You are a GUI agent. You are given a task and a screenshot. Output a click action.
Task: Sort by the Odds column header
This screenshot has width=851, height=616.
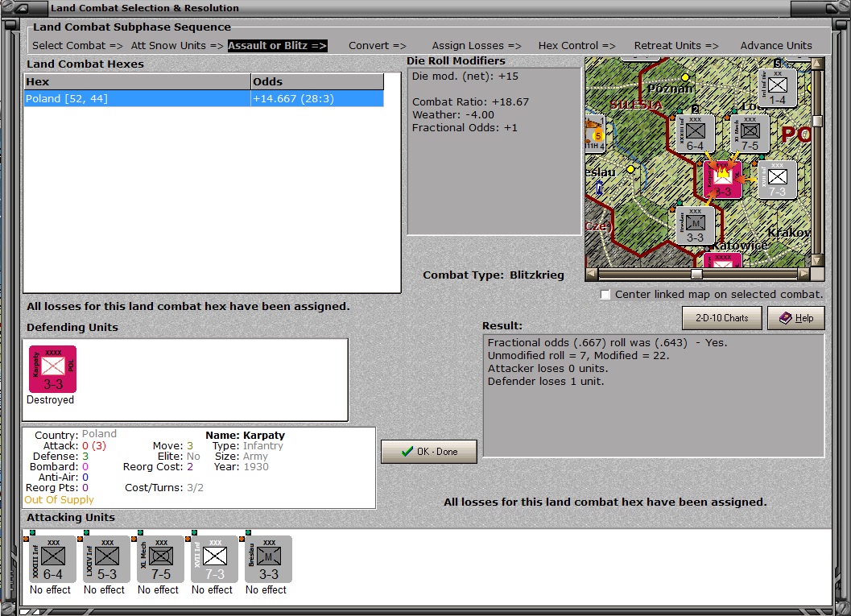point(317,81)
